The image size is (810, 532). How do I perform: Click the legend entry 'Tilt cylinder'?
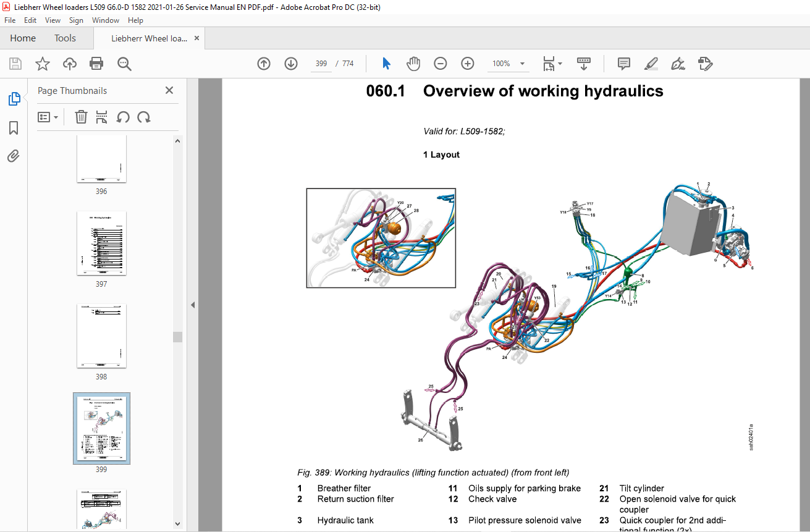[x=642, y=488]
